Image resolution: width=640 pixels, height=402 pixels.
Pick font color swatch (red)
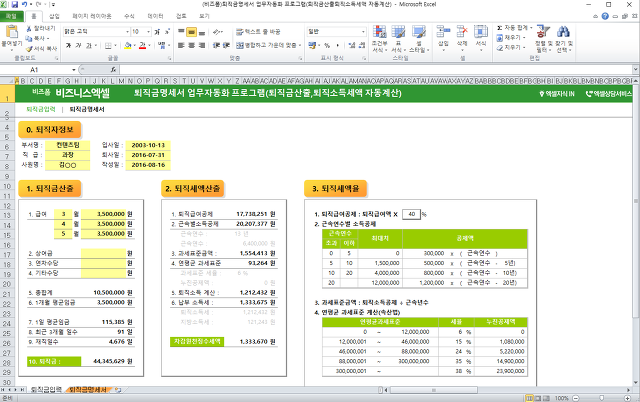[x=142, y=45]
